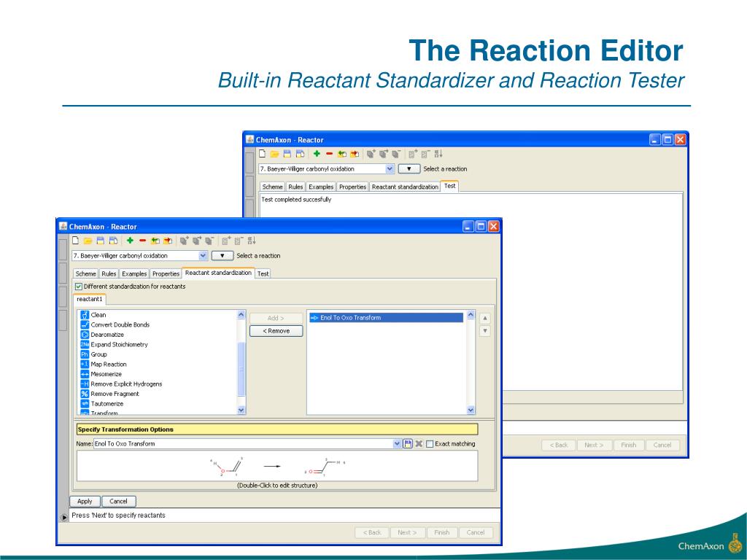Click the < Remove button
Screen dimensions: 747x560
tap(276, 331)
